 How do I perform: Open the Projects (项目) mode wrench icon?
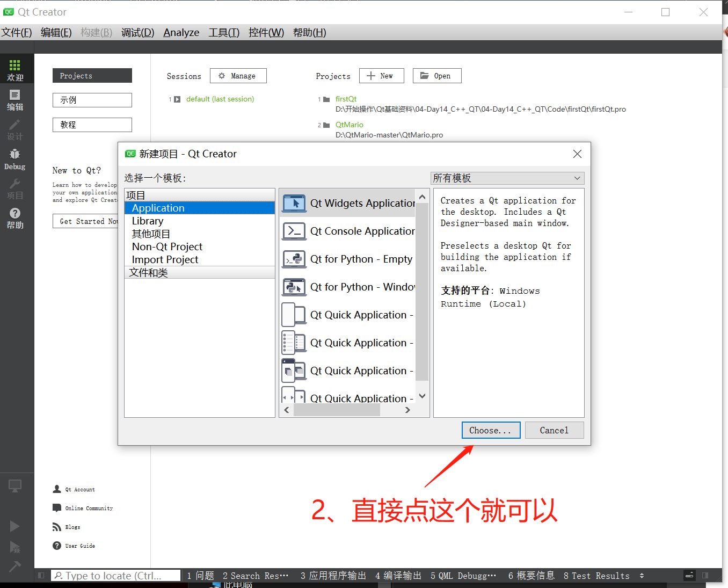tap(14, 189)
